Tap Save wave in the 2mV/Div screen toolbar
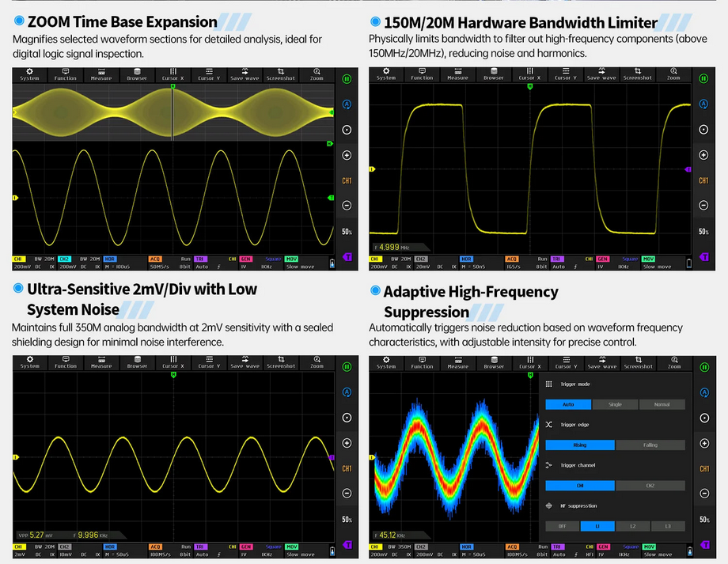Screen dimensions: 728x564 point(245,362)
